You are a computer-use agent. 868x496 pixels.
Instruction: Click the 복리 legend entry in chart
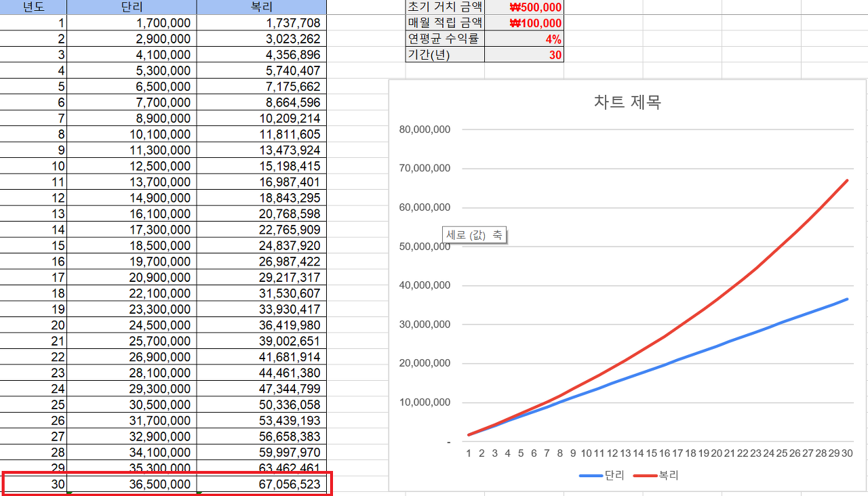[x=657, y=476]
